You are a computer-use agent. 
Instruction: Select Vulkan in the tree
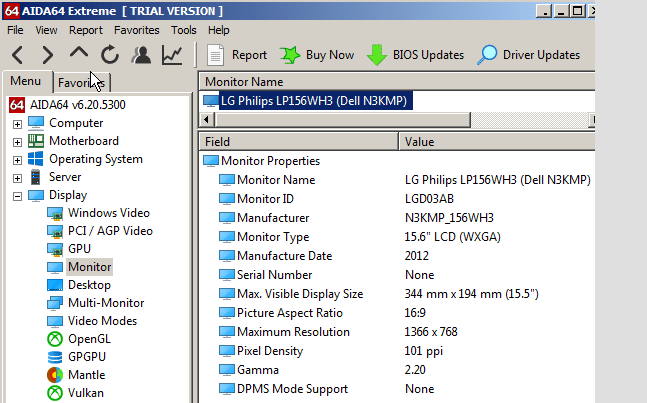pos(86,393)
